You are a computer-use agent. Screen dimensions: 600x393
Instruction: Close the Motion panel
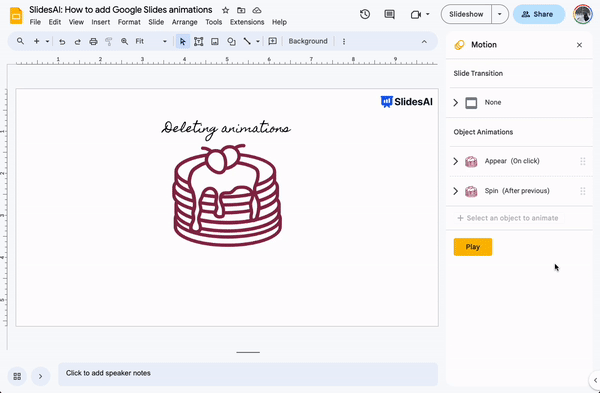pyautogui.click(x=579, y=45)
